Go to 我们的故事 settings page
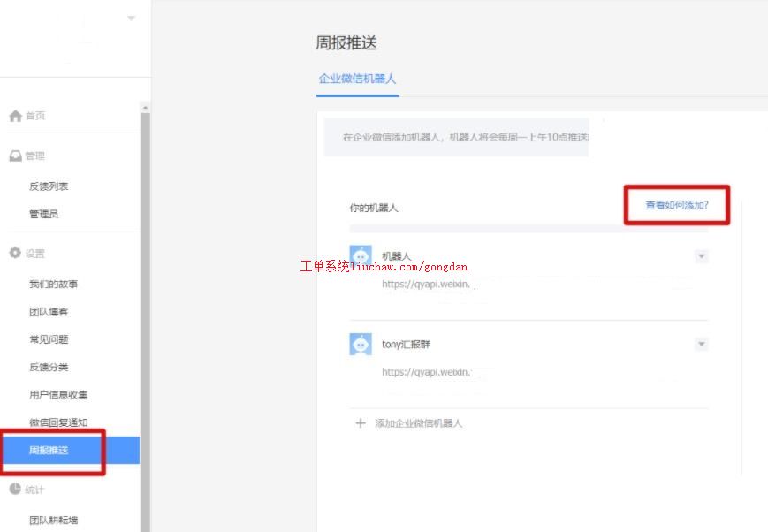 click(x=54, y=285)
